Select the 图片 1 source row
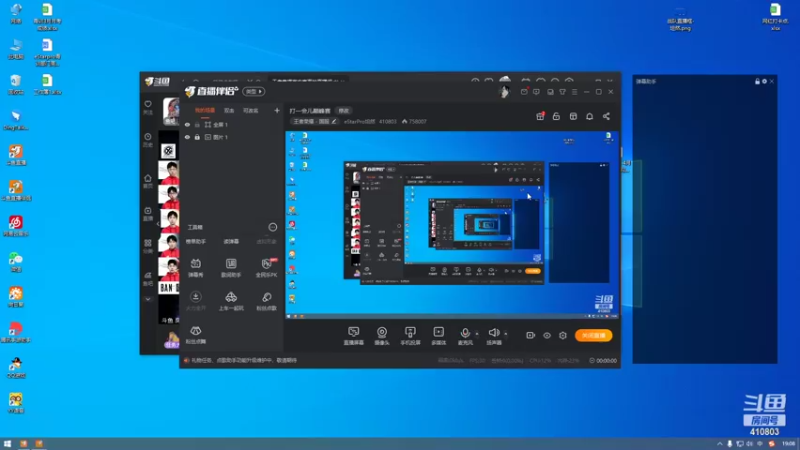Viewport: 800px width, 450px height. [x=232, y=137]
